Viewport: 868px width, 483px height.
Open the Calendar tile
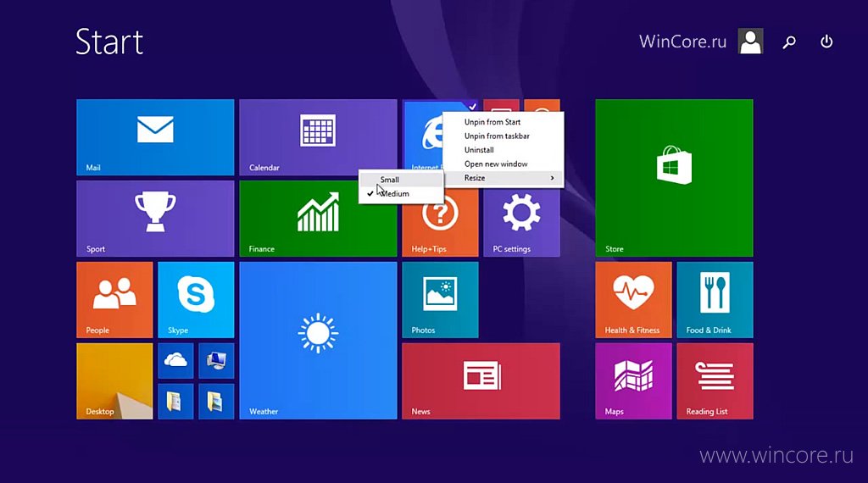[x=318, y=137]
